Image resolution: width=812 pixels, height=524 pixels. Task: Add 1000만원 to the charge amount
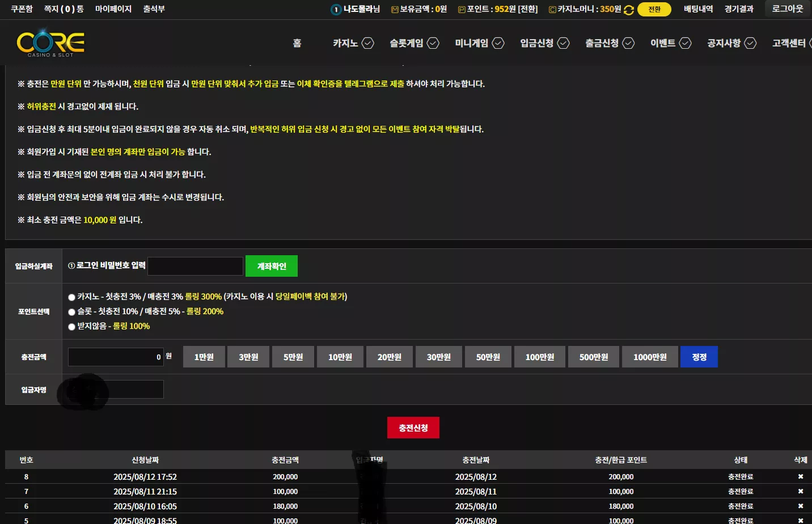pyautogui.click(x=650, y=357)
